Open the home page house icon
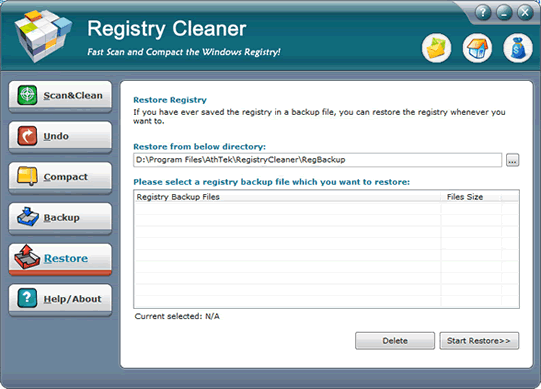541x389 pixels. 477,48
